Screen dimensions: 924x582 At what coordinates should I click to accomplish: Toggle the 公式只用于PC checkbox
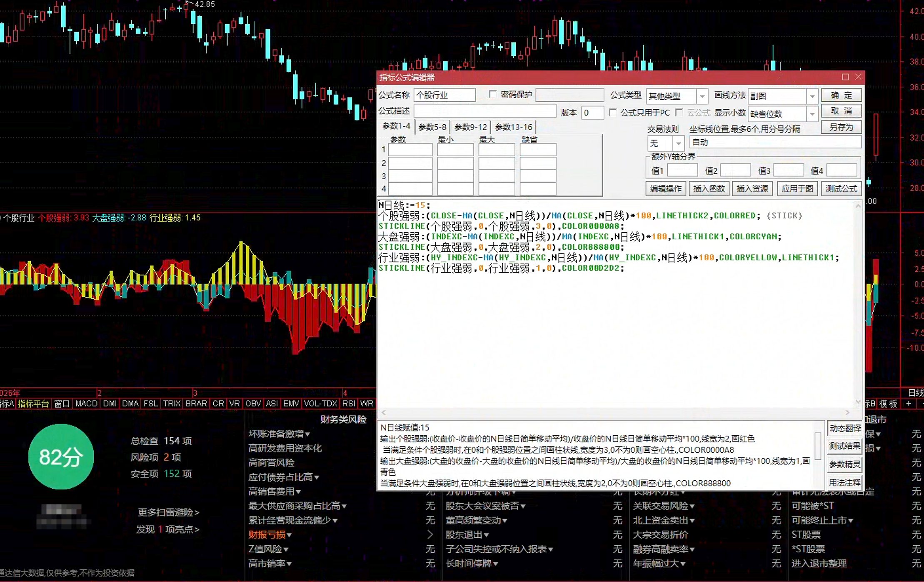point(613,113)
